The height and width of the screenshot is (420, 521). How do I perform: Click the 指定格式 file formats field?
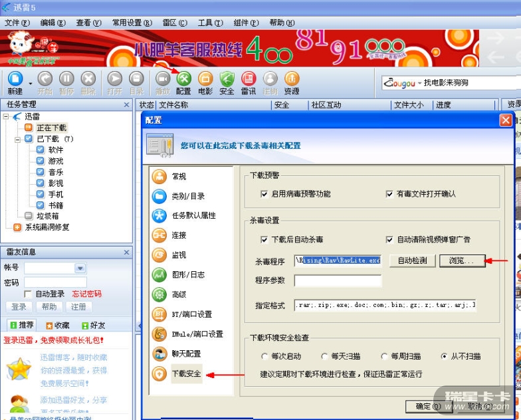click(385, 305)
